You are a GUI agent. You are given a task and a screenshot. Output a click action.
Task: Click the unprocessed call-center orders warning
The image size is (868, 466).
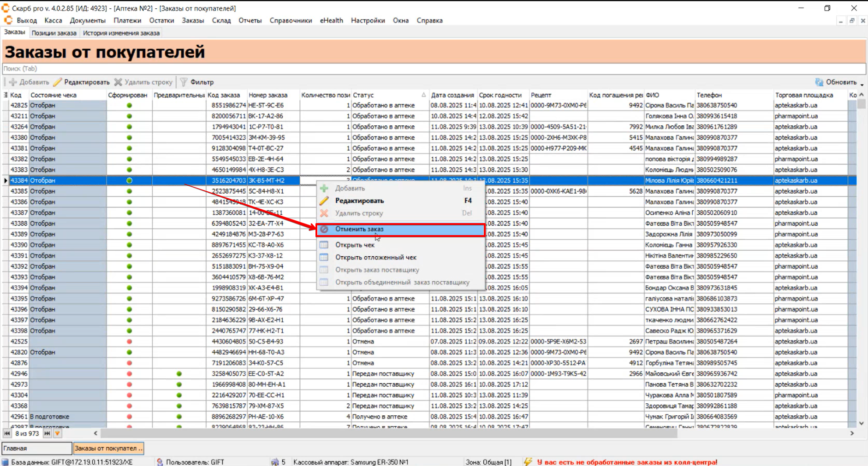click(627, 462)
